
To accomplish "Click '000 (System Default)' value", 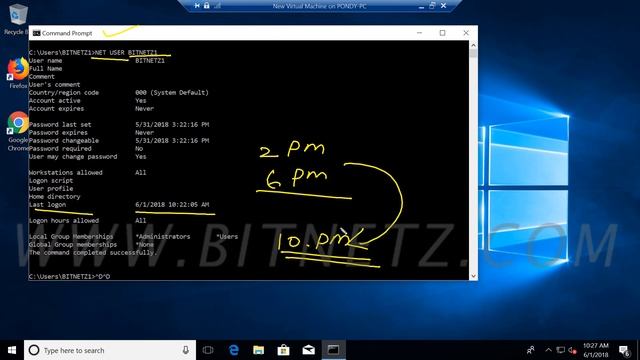I will point(172,93).
